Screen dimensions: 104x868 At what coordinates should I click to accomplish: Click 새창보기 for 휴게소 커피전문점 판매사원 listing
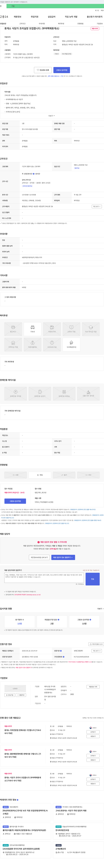coord(93,736)
